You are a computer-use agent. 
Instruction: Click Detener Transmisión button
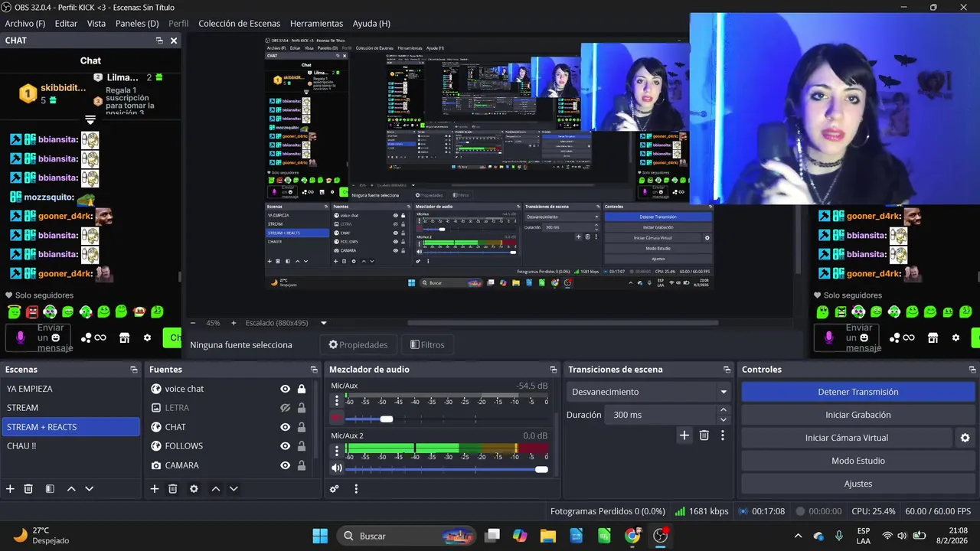[x=858, y=392]
